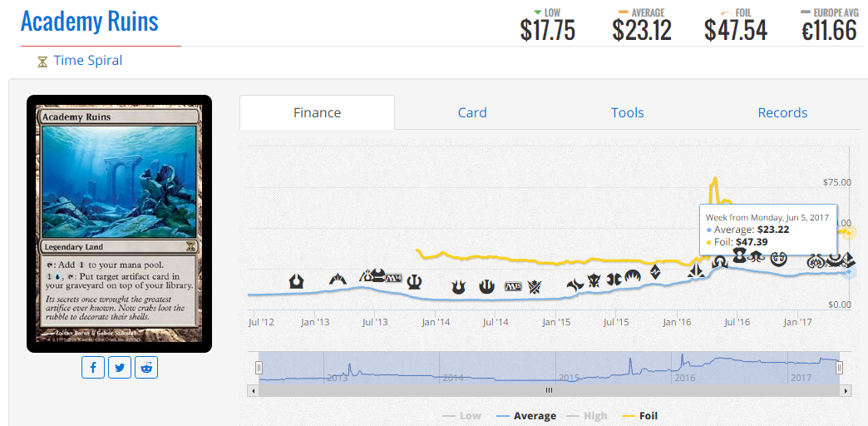This screenshot has height=426, width=868.
Task: Click the 2016 spike in the navigator preview
Action: [683, 358]
